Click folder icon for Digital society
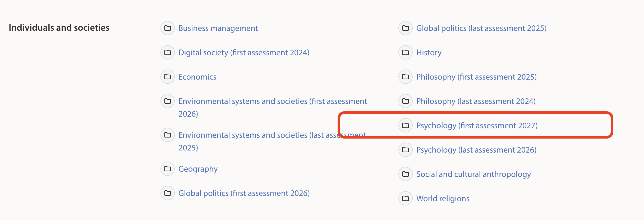Image resolution: width=644 pixels, height=220 pixels. tap(168, 52)
